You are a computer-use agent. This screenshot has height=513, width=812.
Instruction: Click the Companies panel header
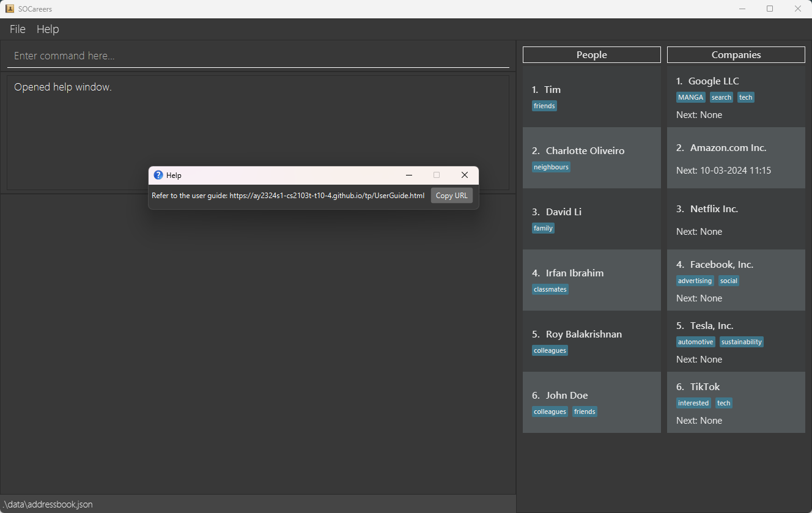[x=736, y=54]
